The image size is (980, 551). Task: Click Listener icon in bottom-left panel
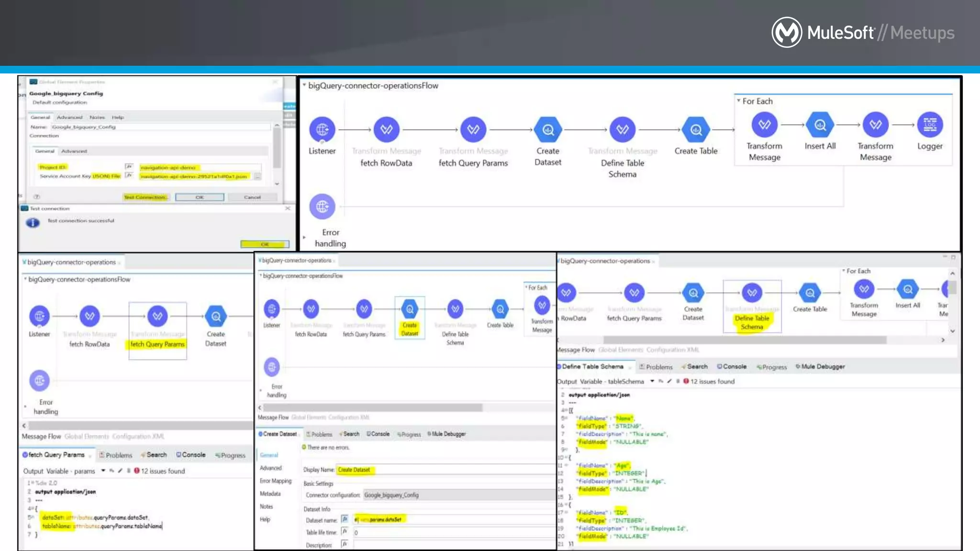[39, 316]
